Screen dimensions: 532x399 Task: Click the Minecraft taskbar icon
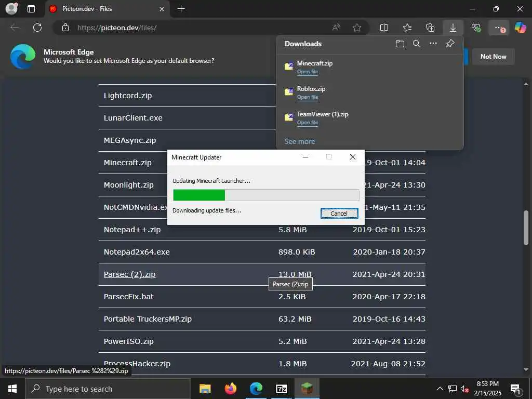[x=307, y=389]
